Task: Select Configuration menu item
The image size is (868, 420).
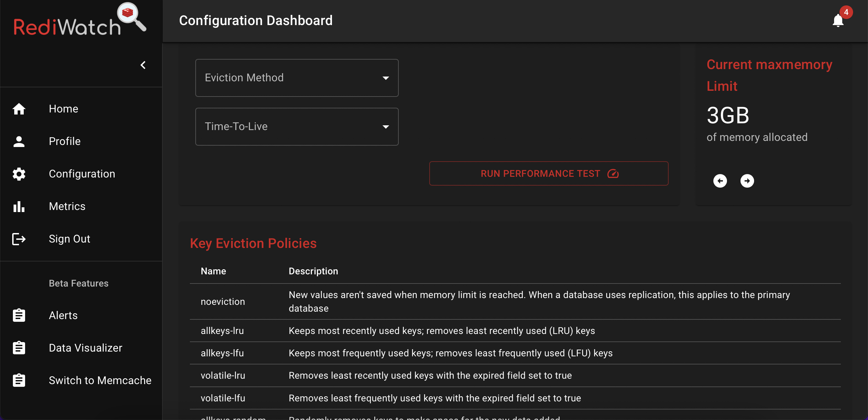Action: tap(81, 173)
